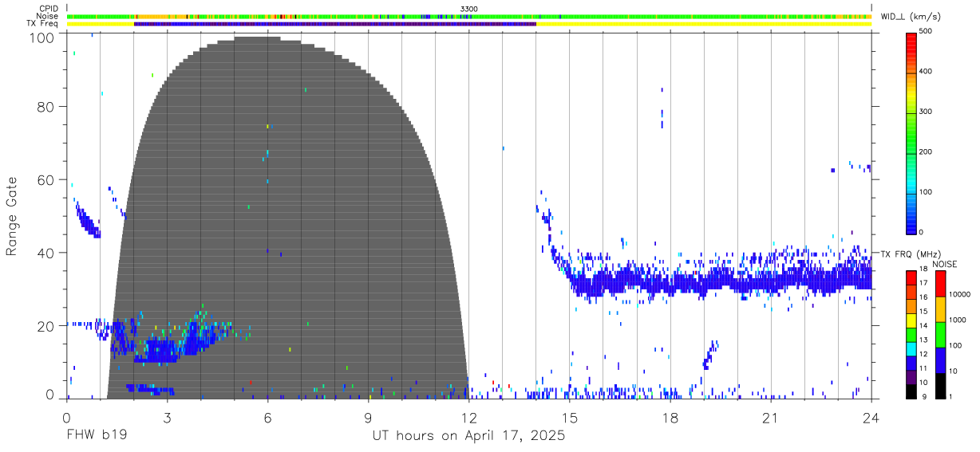Click the UT hours tick label 12
Viewport: 980px width, 452px height.
(469, 418)
